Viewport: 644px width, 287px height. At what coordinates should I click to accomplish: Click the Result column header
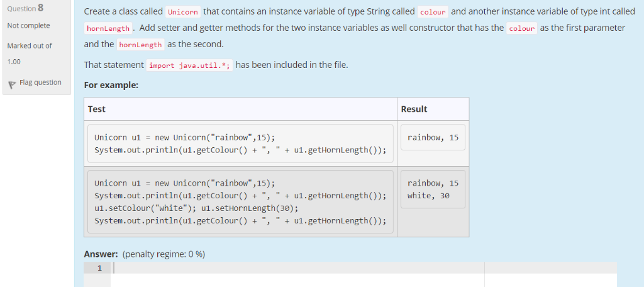pyautogui.click(x=414, y=109)
